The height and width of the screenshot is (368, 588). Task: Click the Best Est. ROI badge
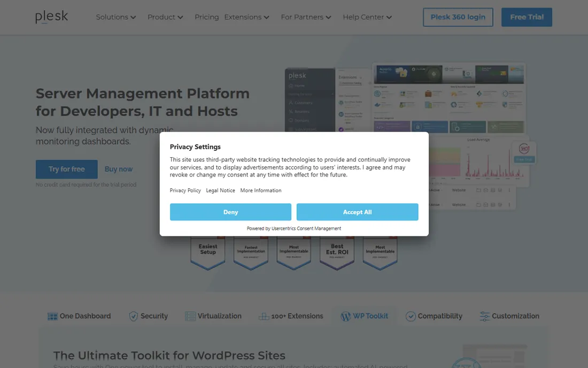337,253
